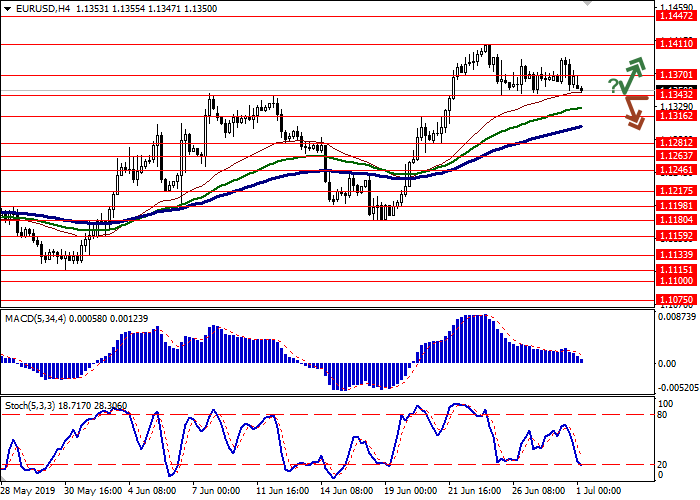Select the 1.13701 price level label
The width and height of the screenshot is (700, 500).
676,75
